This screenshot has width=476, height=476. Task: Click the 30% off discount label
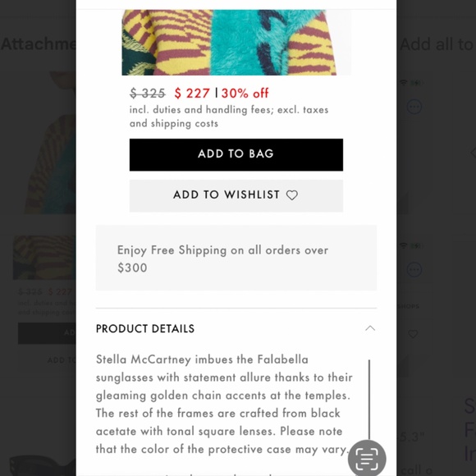click(x=245, y=94)
